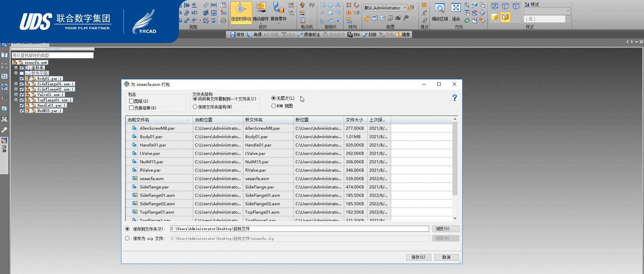Click the wireframe cube display icon
Image resolution: width=644 pixels, height=274 pixels.
pyautogui.click(x=495, y=6)
